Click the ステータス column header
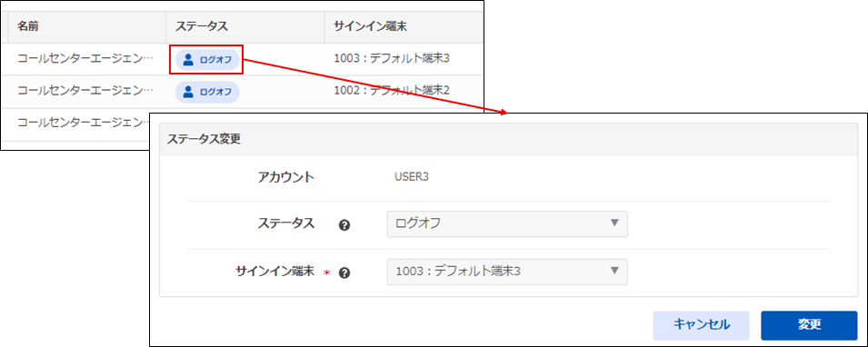Screen dimensions: 868x347 click(x=202, y=26)
